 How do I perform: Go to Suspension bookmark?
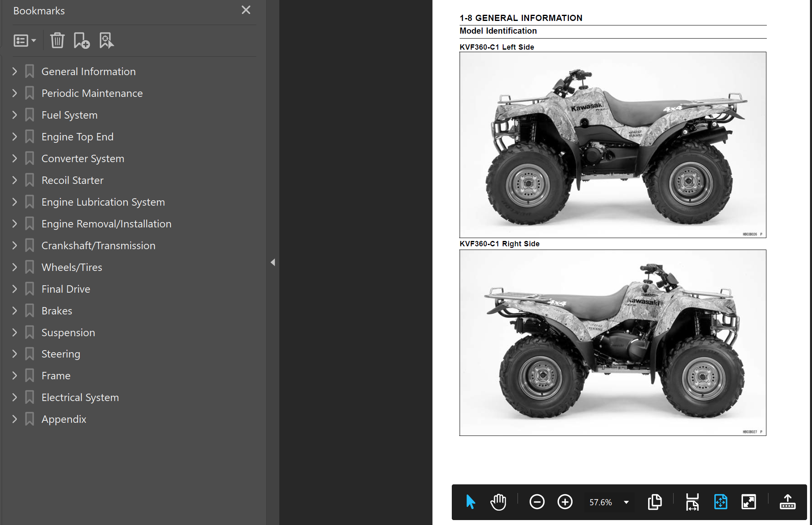[x=68, y=332]
